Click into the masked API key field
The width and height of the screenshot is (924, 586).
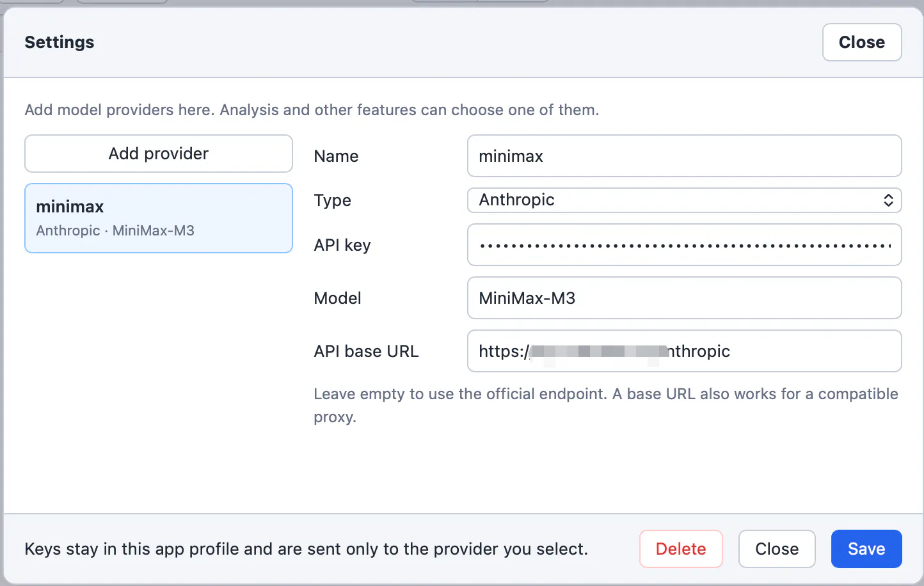(x=685, y=245)
